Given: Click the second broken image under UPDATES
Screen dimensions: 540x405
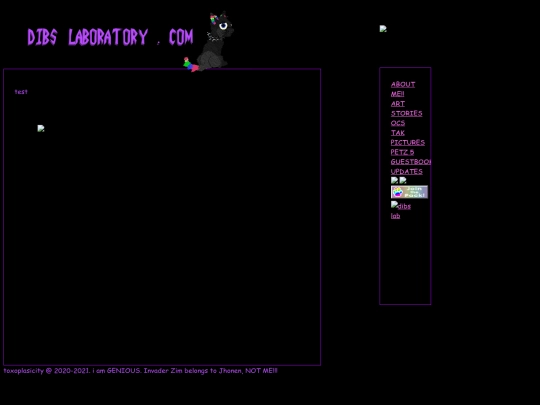Looking at the screenshot, I should (x=403, y=180).
